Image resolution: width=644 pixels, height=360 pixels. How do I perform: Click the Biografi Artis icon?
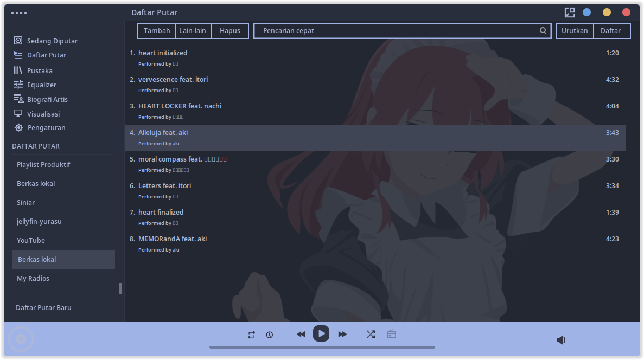pyautogui.click(x=19, y=99)
